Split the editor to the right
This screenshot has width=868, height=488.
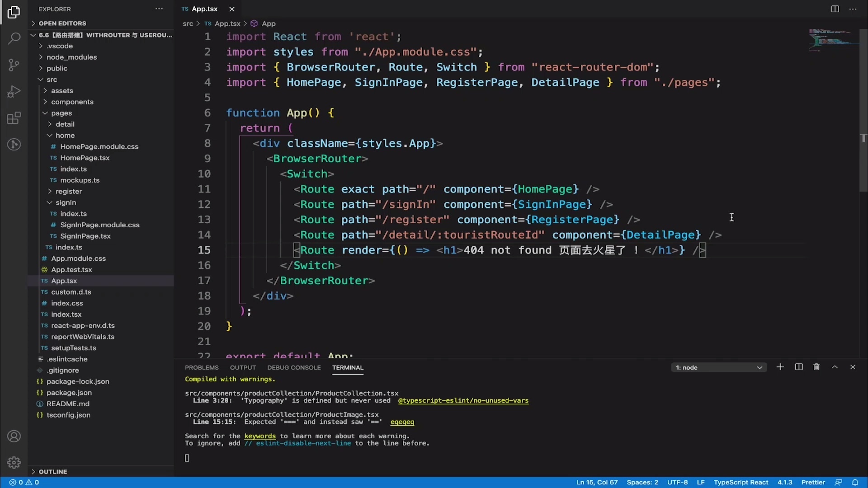(x=835, y=9)
